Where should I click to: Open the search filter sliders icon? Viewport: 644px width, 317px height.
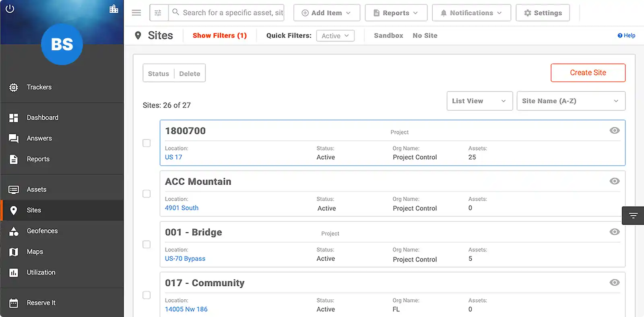[158, 13]
